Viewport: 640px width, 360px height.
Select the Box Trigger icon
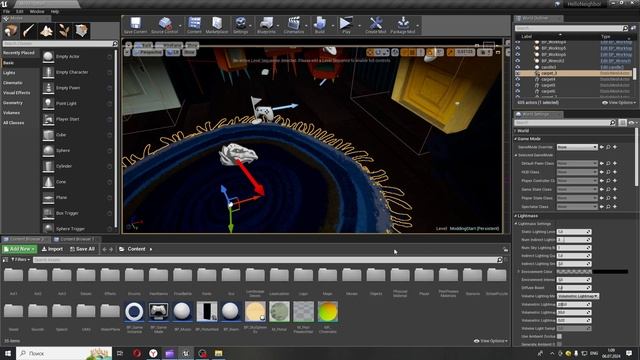pos(48,213)
